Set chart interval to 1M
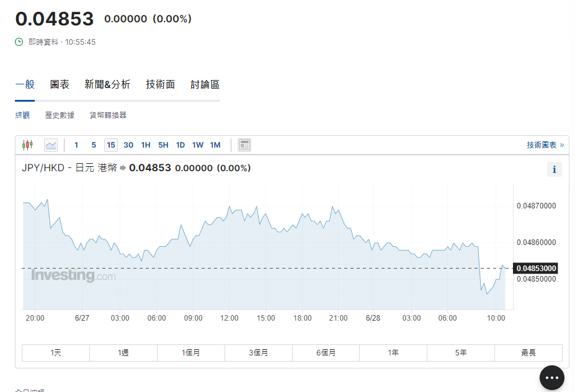Screen dimensions: 575x392 pyautogui.click(x=215, y=145)
